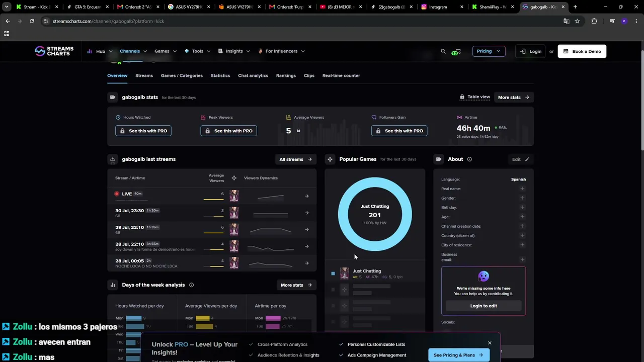The height and width of the screenshot is (362, 644).
Task: Click See this with PRO under Peak Viewers
Action: coord(229,131)
